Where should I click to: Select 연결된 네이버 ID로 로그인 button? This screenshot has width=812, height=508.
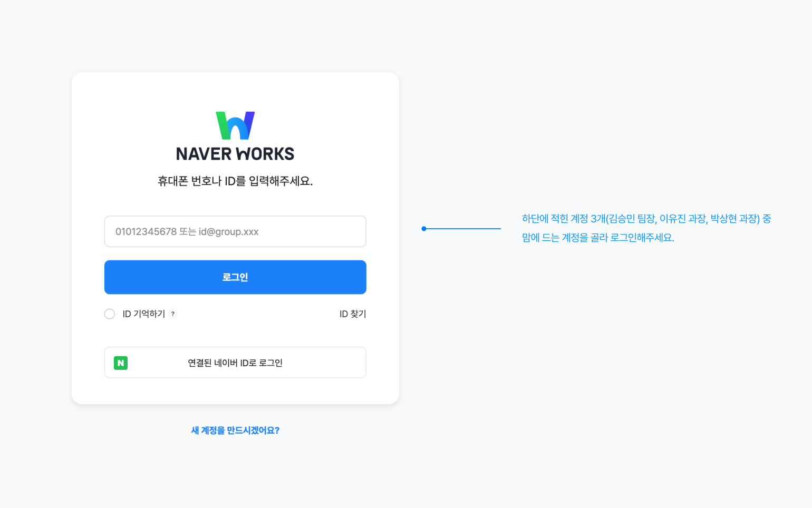tap(235, 363)
